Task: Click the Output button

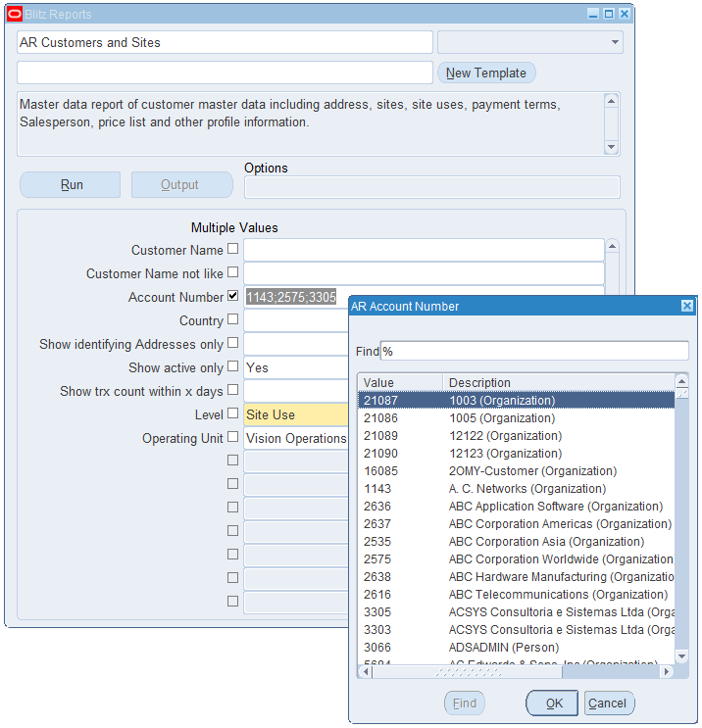Action: click(181, 185)
